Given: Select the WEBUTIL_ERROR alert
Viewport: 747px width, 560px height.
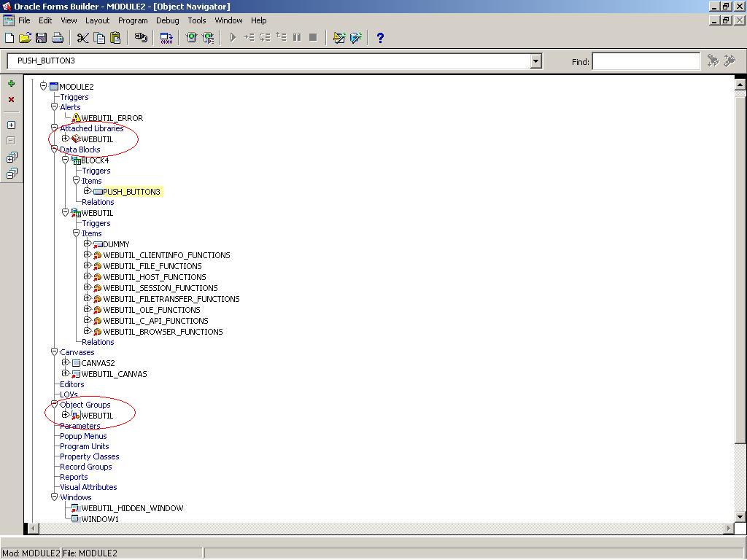Looking at the screenshot, I should pos(112,118).
